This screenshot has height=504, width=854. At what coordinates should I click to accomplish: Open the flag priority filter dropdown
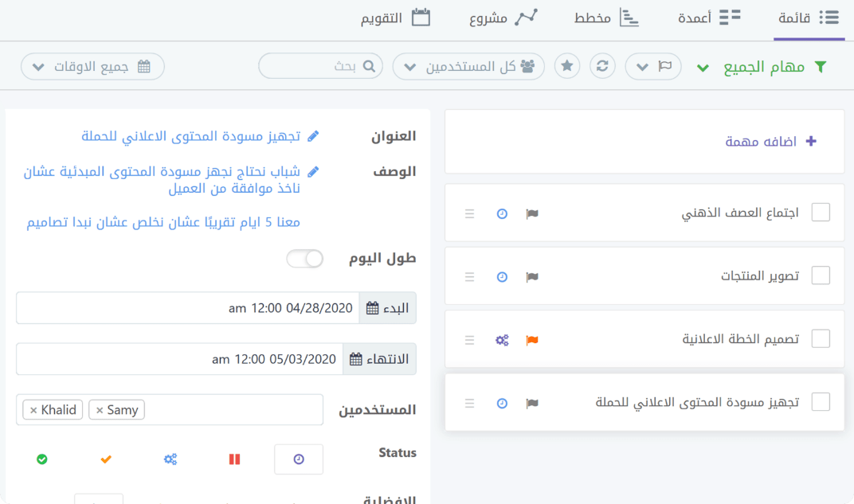pos(653,66)
